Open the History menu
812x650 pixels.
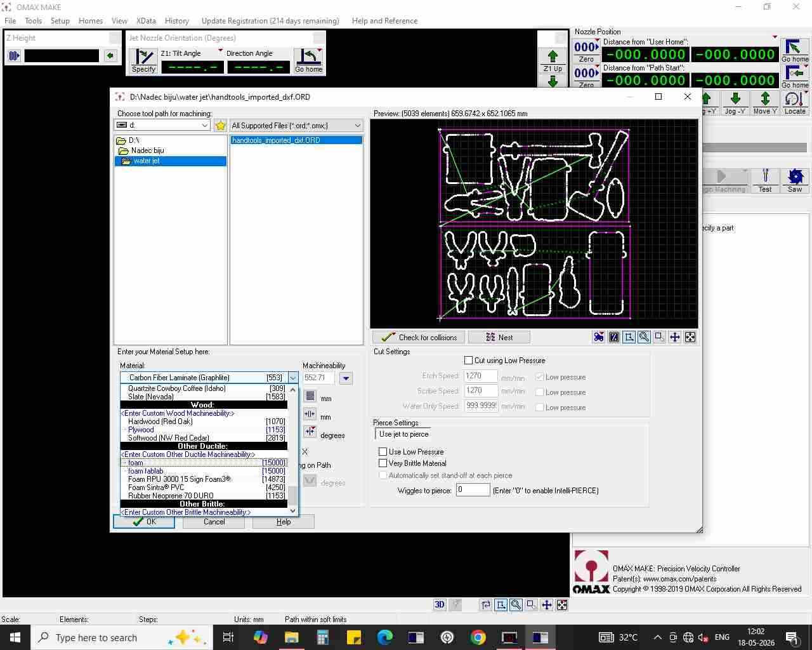tap(177, 21)
